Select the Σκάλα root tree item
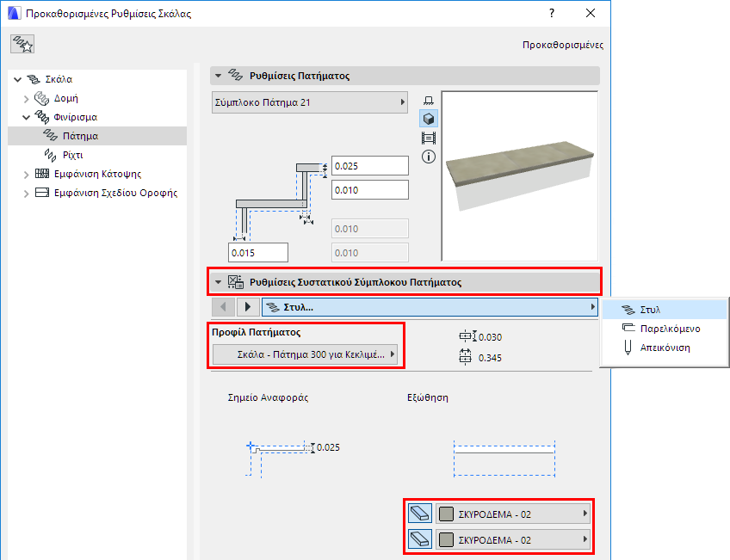 click(59, 79)
